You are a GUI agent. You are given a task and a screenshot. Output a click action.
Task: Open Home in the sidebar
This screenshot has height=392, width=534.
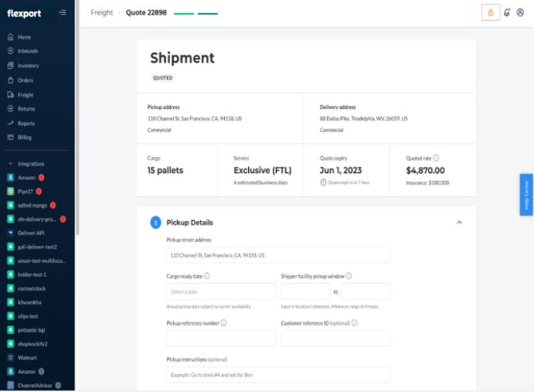[x=24, y=37]
